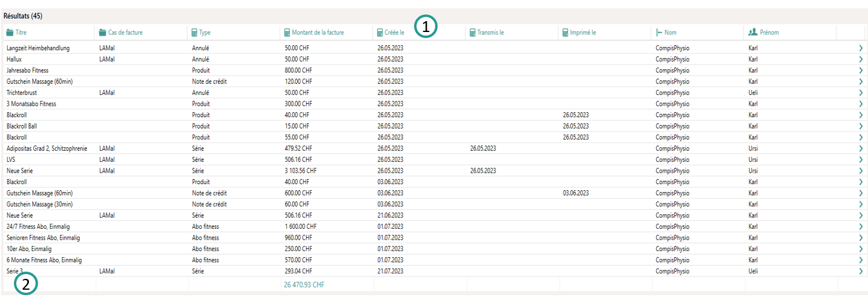Click the 3 103.56 CHF amount cell
The height and width of the screenshot is (300, 868).
pyautogui.click(x=300, y=171)
